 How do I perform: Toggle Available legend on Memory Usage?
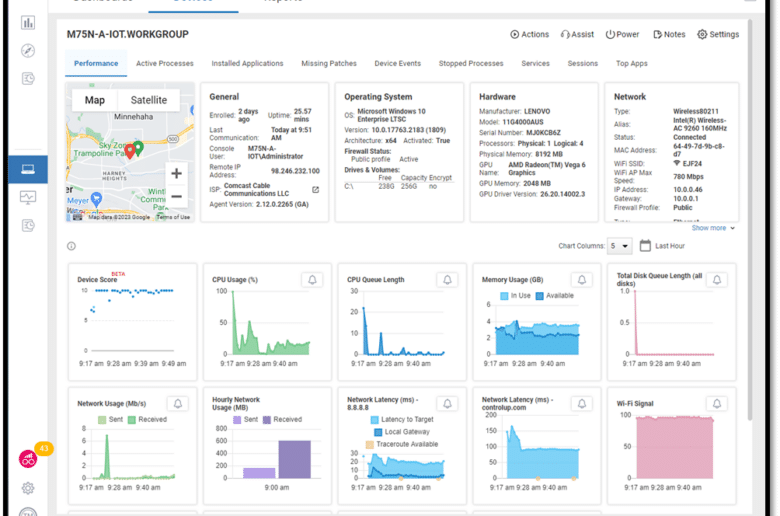click(x=555, y=296)
